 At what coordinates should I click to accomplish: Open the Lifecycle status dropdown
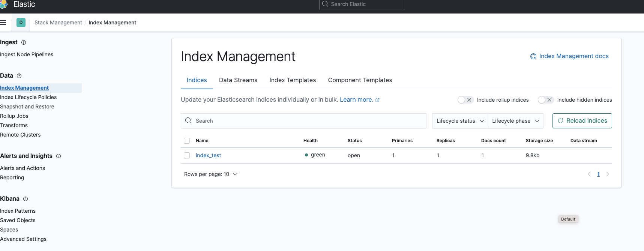pyautogui.click(x=460, y=121)
